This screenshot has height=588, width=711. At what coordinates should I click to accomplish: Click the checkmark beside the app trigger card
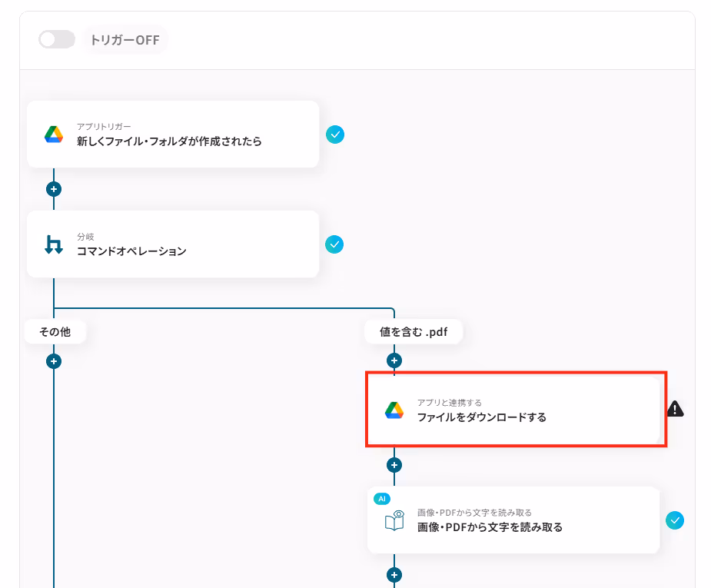click(x=335, y=135)
